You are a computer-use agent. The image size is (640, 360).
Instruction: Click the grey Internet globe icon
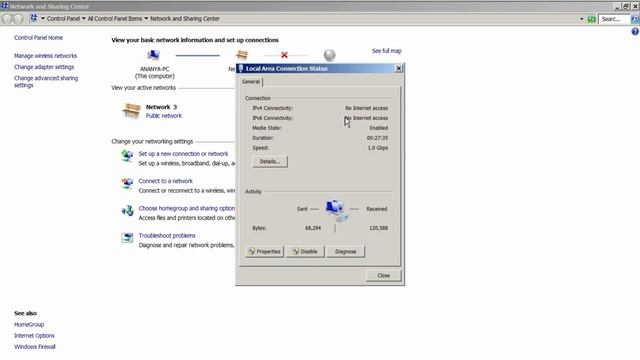point(329,55)
